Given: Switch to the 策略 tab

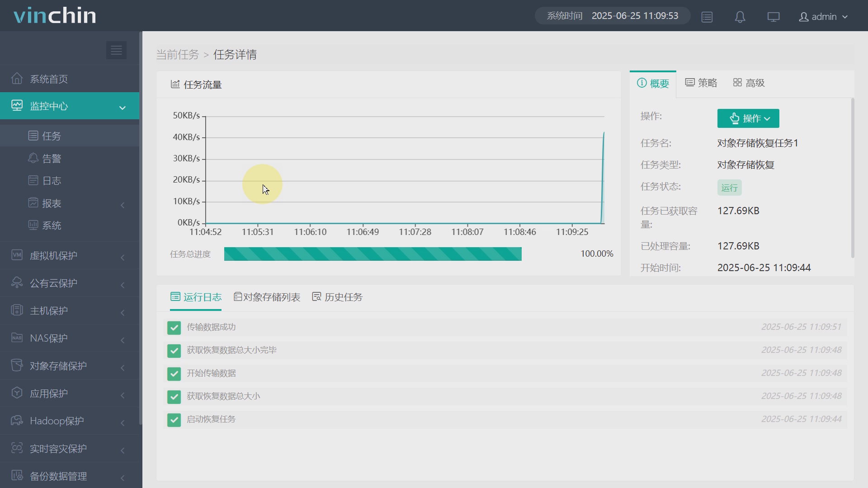Looking at the screenshot, I should coord(701,83).
